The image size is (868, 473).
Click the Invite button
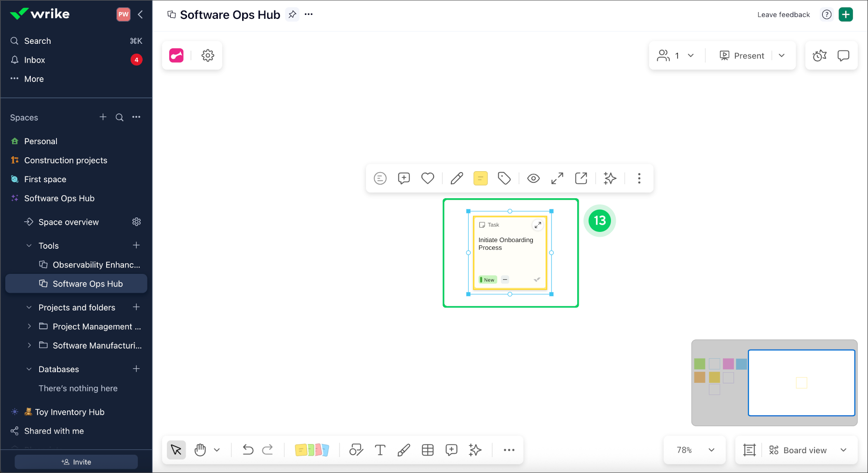tap(76, 462)
